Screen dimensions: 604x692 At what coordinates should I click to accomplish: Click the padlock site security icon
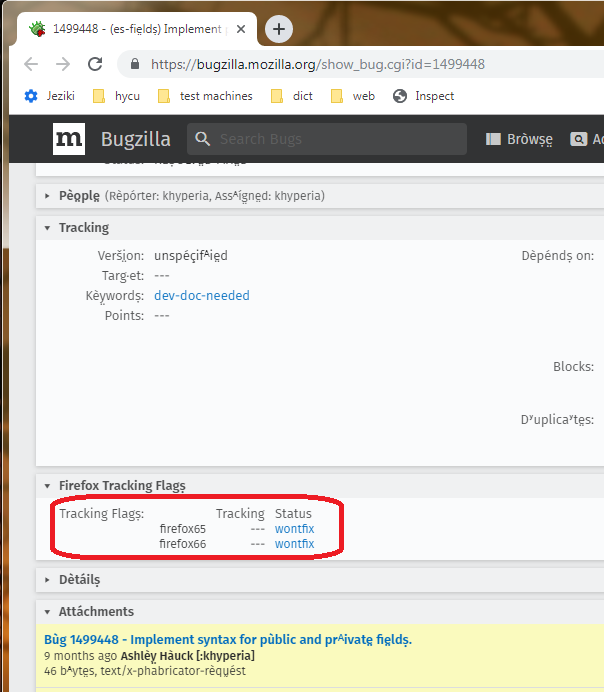point(135,64)
